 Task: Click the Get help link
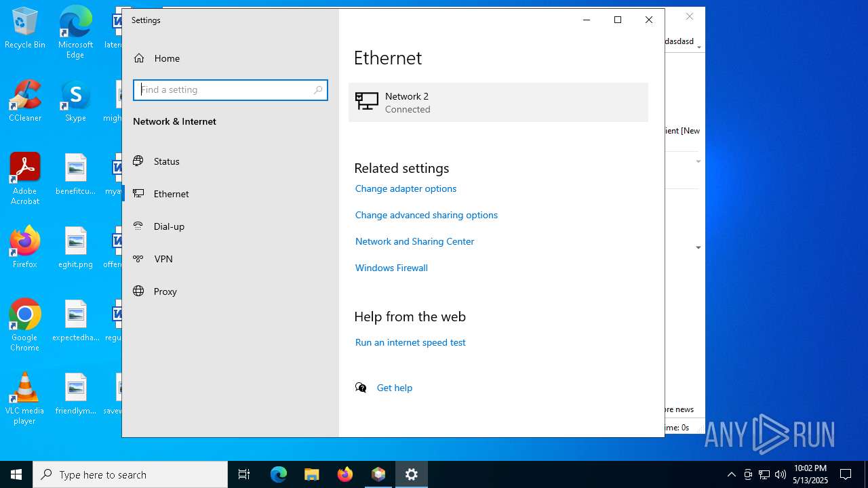395,388
